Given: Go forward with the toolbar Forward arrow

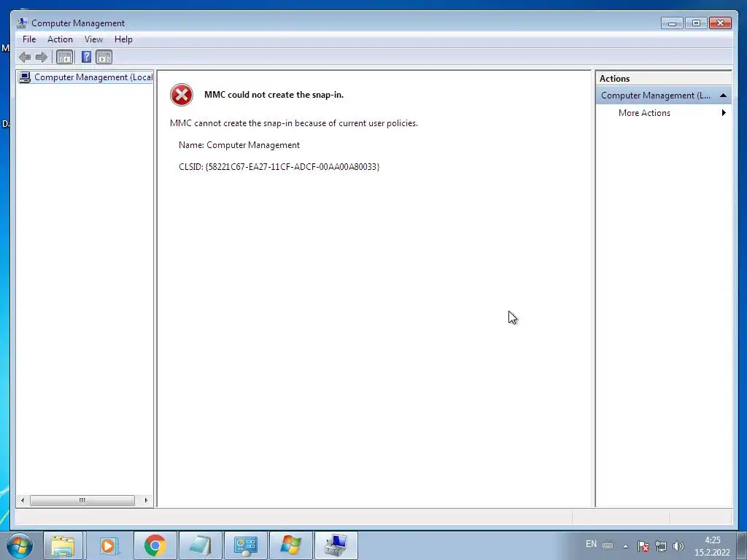Looking at the screenshot, I should (42, 58).
